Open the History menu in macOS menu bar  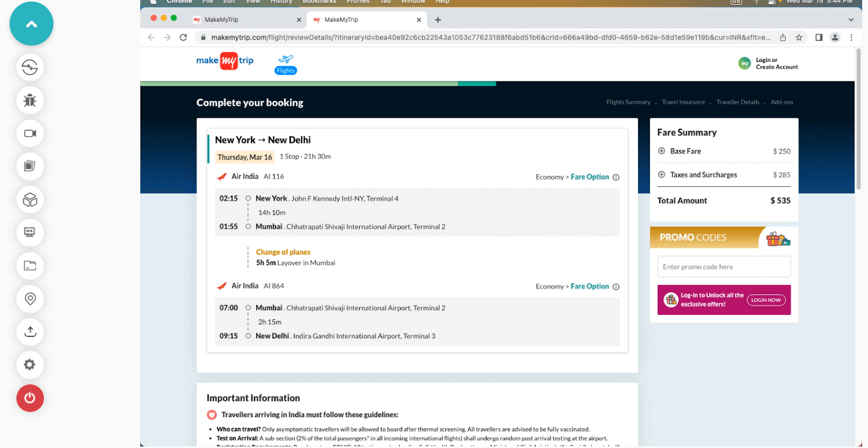click(281, 2)
